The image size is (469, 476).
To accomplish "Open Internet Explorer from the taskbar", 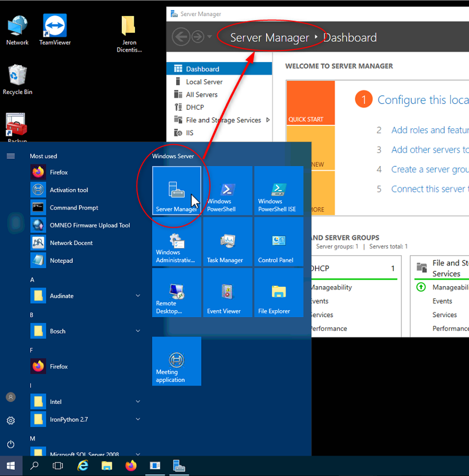I will [83, 466].
